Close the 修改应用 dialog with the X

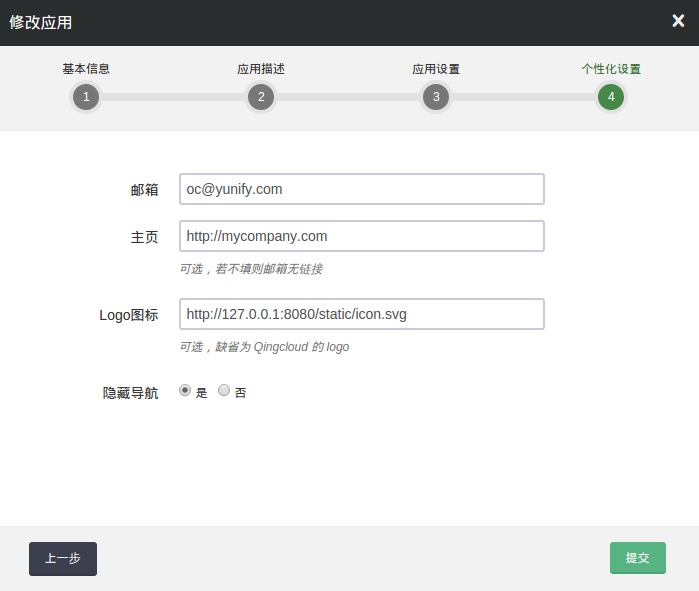pos(678,21)
